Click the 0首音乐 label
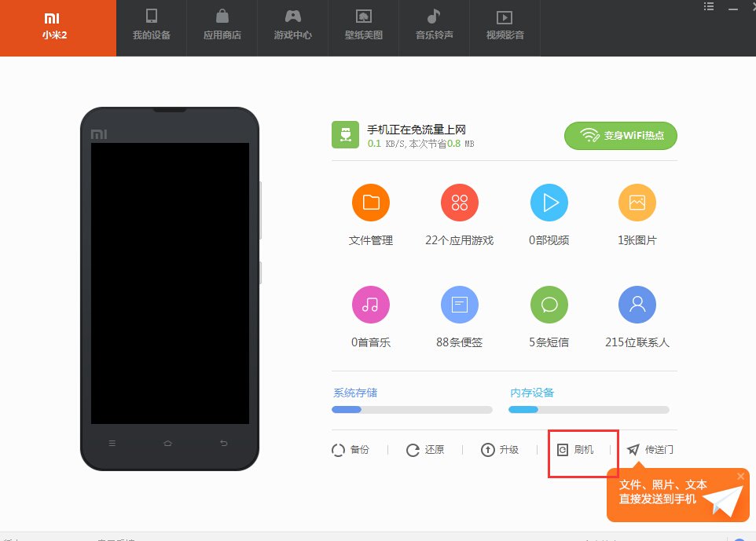 pyautogui.click(x=371, y=342)
